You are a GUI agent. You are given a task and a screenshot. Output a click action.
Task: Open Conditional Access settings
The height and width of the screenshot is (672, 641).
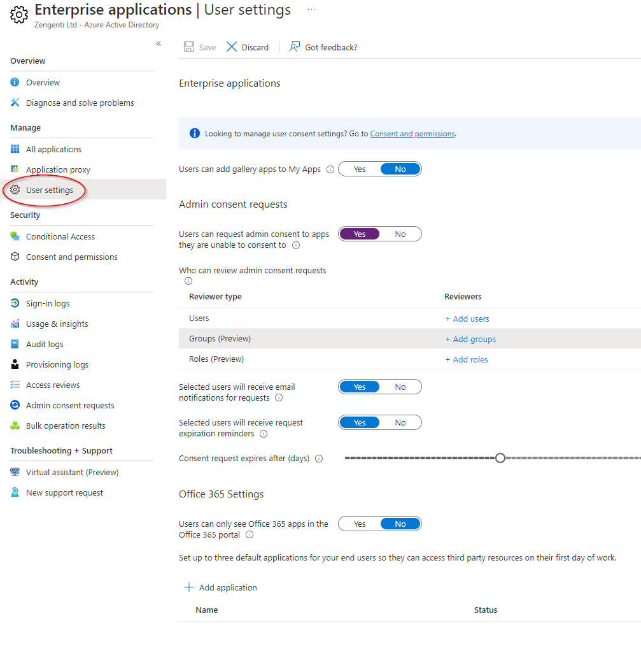[60, 236]
